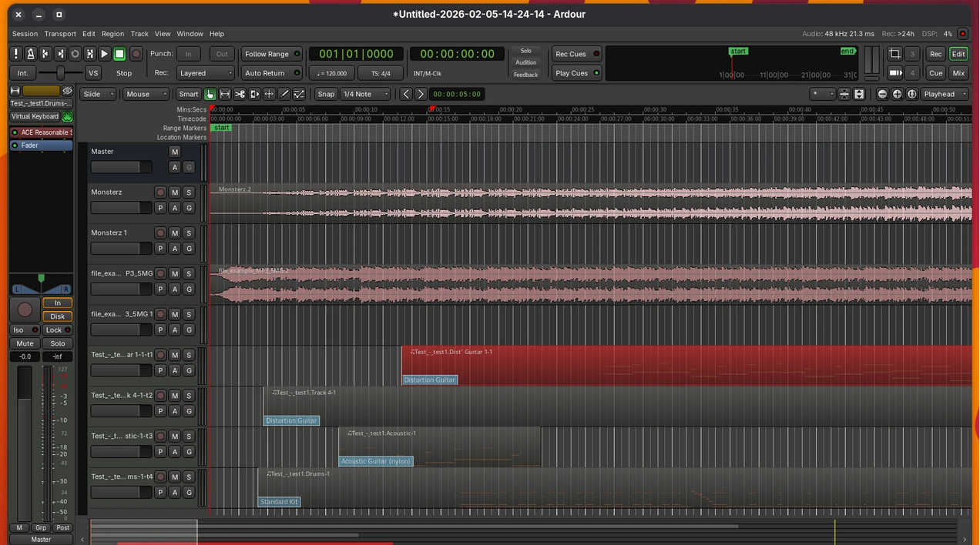
Task: Toggle the Follow Range option
Action: coord(271,54)
